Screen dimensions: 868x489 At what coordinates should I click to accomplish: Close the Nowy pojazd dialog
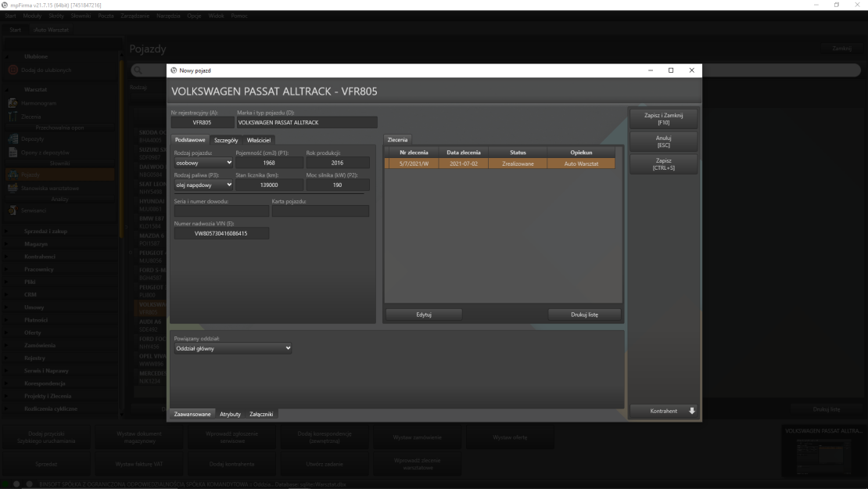pyautogui.click(x=691, y=70)
